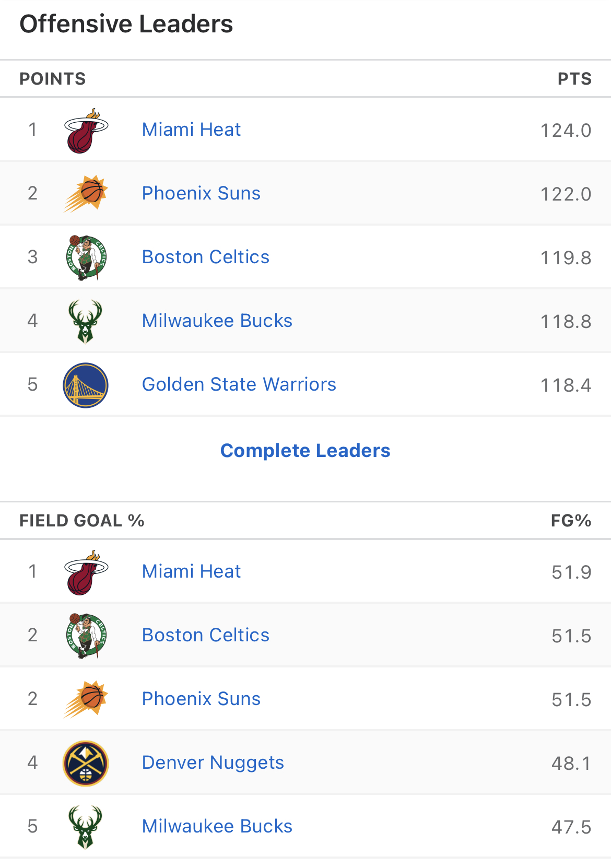611x868 pixels.
Task: Click Golden State Warriors bridge logo
Action: [x=86, y=385]
